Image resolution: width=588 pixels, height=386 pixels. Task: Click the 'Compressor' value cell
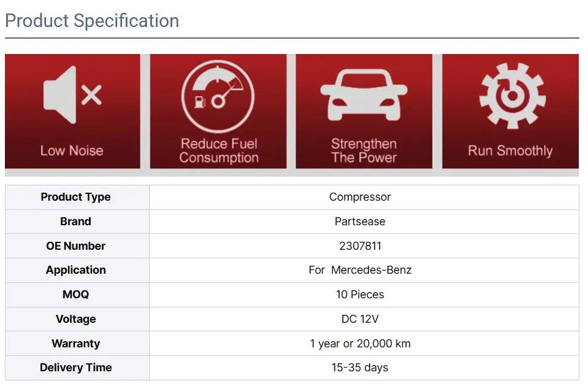click(x=360, y=197)
